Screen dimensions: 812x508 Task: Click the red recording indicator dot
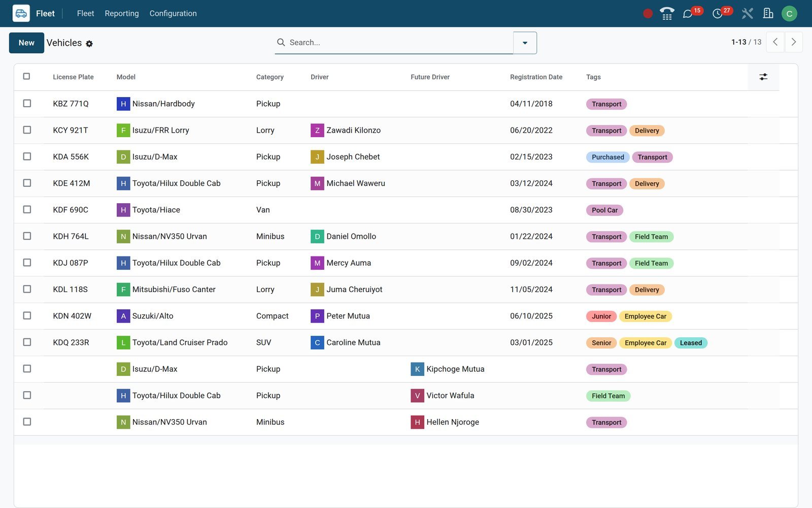coord(648,14)
